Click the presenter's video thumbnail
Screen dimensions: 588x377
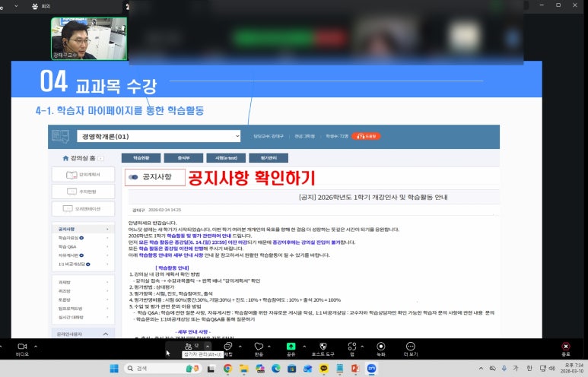[x=78, y=39]
